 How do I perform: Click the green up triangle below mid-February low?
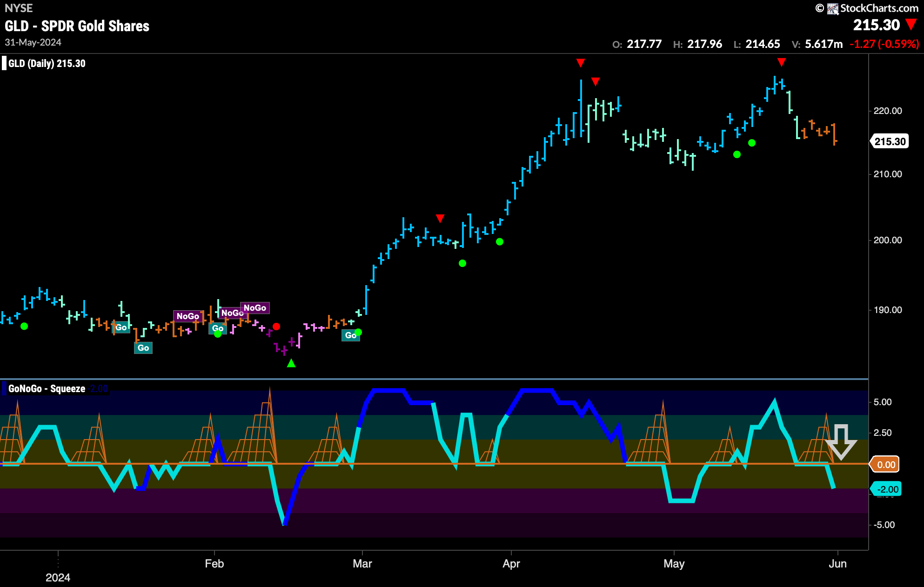291,363
